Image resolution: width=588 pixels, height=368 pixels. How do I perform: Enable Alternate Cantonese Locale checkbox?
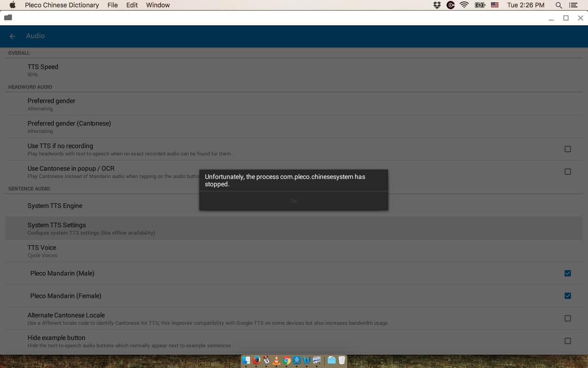(568, 318)
